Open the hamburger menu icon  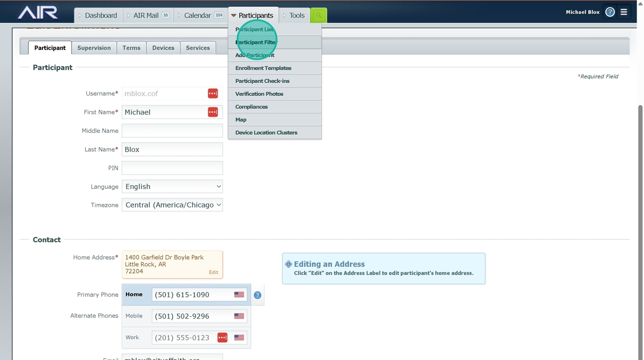(x=623, y=12)
